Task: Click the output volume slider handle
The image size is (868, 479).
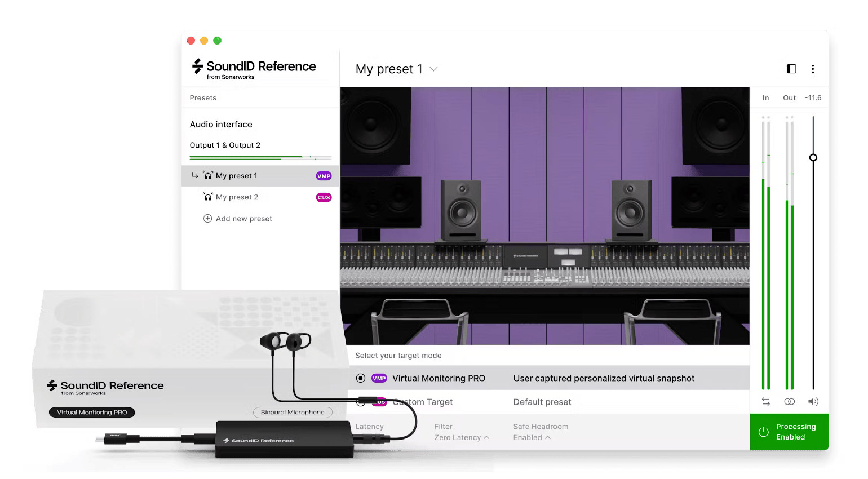Action: point(813,158)
